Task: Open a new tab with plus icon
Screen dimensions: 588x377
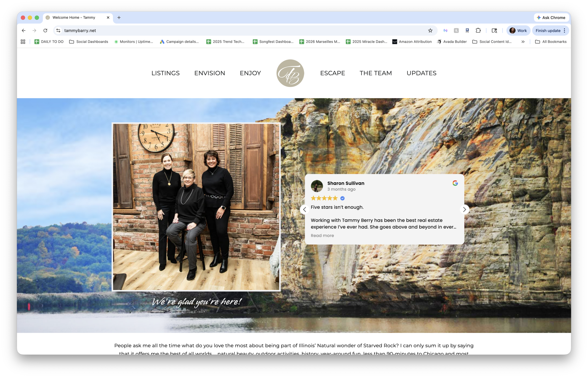Action: pyautogui.click(x=119, y=18)
